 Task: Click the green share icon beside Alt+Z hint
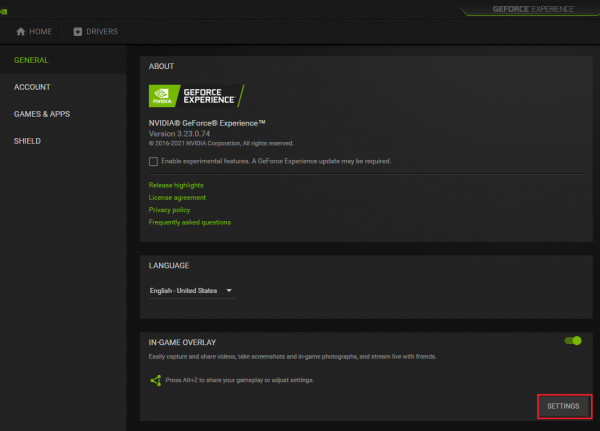156,380
